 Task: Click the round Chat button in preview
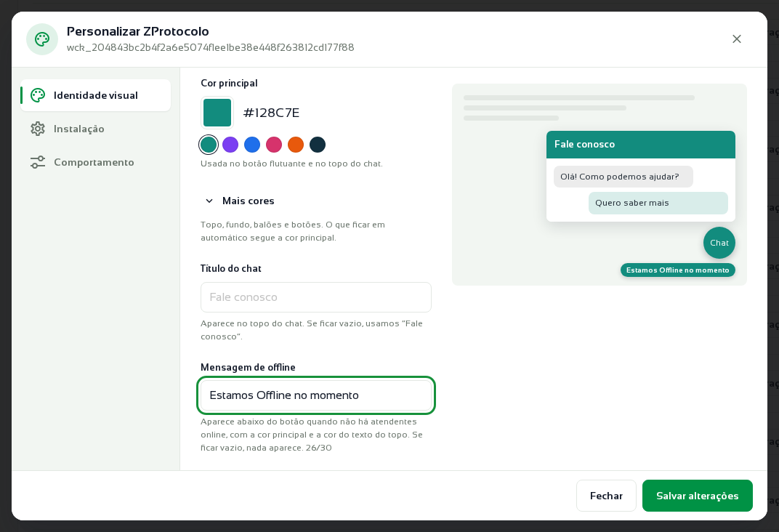tap(719, 243)
